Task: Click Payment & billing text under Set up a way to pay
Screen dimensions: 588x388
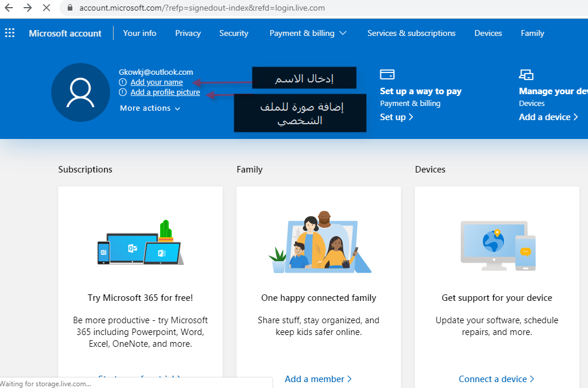Action: coord(410,104)
